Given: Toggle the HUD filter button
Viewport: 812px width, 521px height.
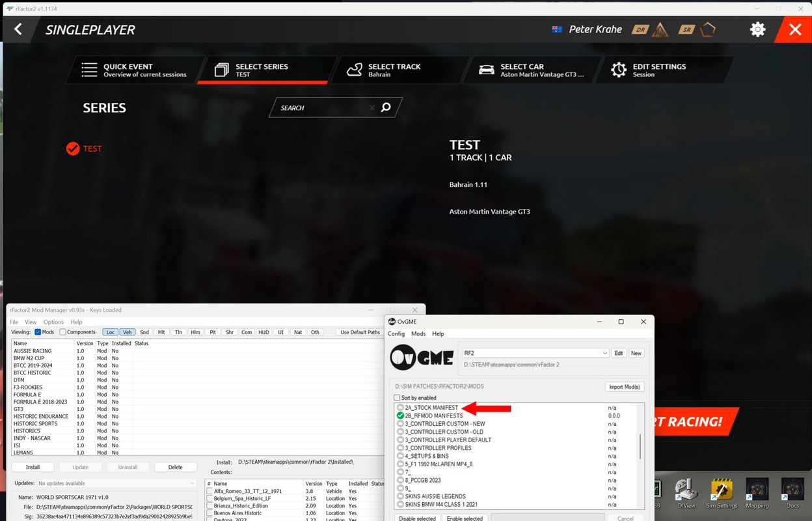Looking at the screenshot, I should tap(264, 332).
